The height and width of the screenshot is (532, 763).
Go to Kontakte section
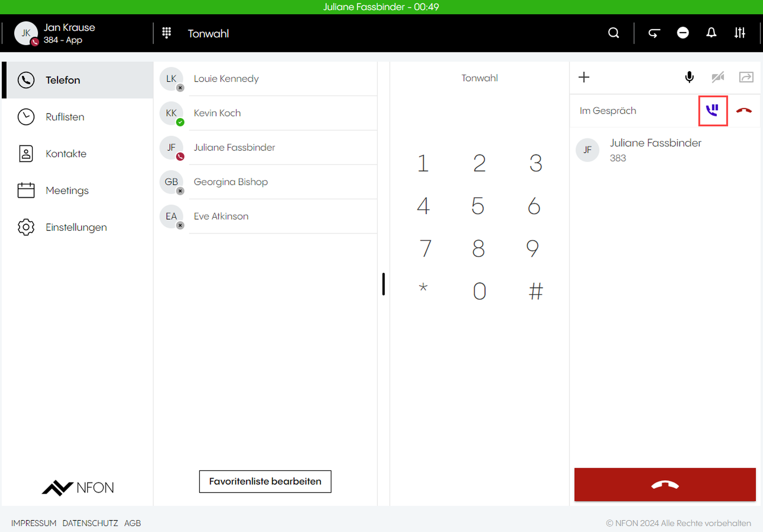66,154
